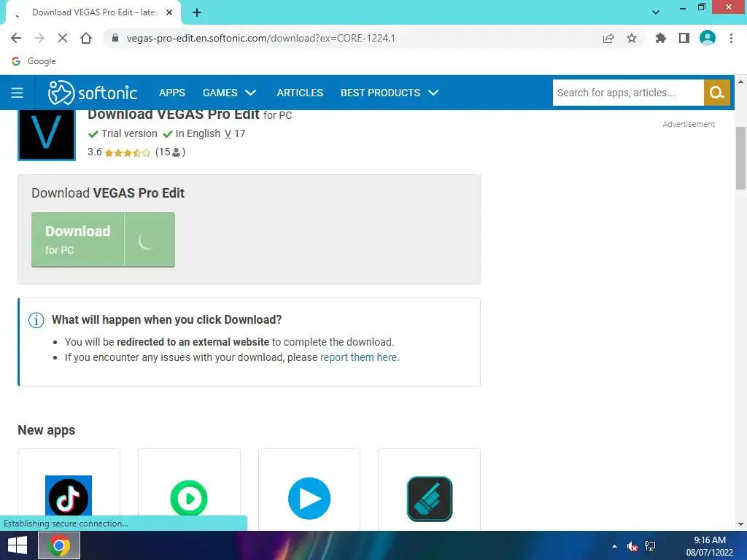Expand the GAMES dropdown
The height and width of the screenshot is (560, 747).
point(229,93)
